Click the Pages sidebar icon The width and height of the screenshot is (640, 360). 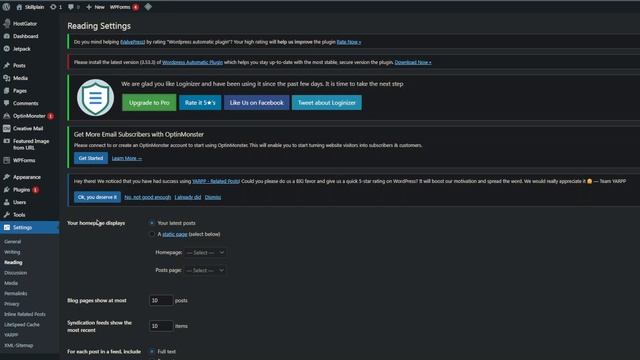(7, 91)
